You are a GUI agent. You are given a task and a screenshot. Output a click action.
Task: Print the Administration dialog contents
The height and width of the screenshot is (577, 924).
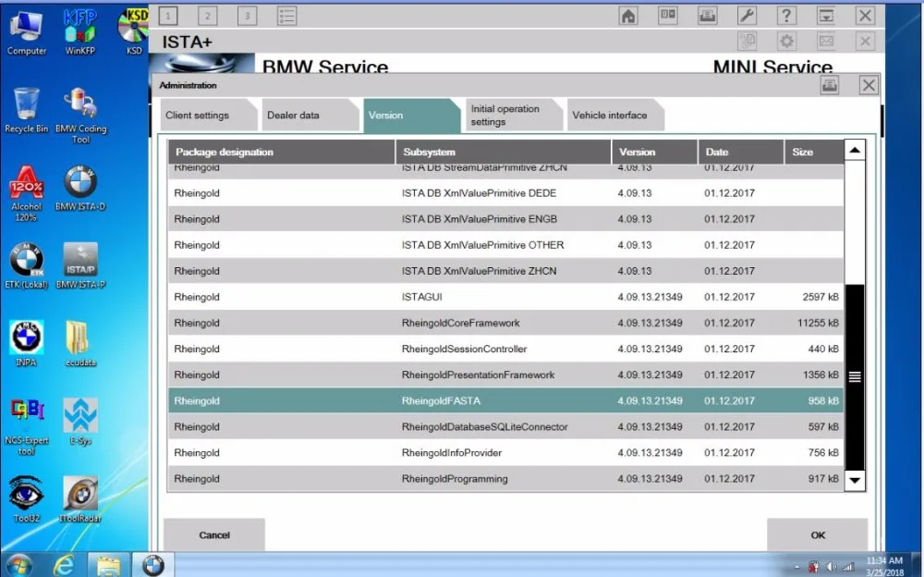point(830,85)
